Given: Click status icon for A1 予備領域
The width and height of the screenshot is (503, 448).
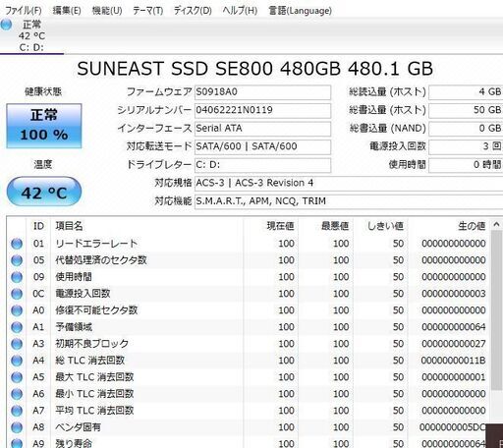Looking at the screenshot, I should [x=17, y=327].
